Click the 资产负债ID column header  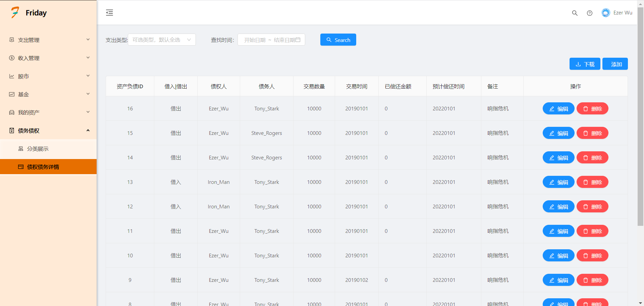coord(130,86)
